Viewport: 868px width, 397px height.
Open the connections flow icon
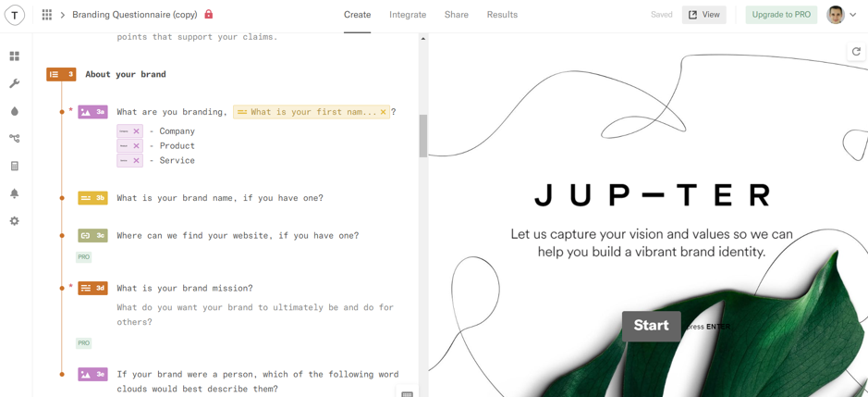(x=15, y=139)
